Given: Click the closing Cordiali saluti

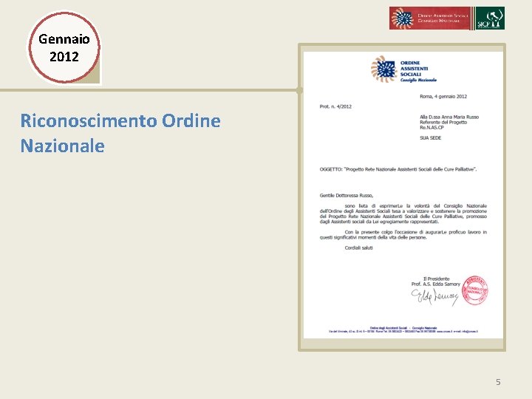Looking at the screenshot, I should point(358,248).
